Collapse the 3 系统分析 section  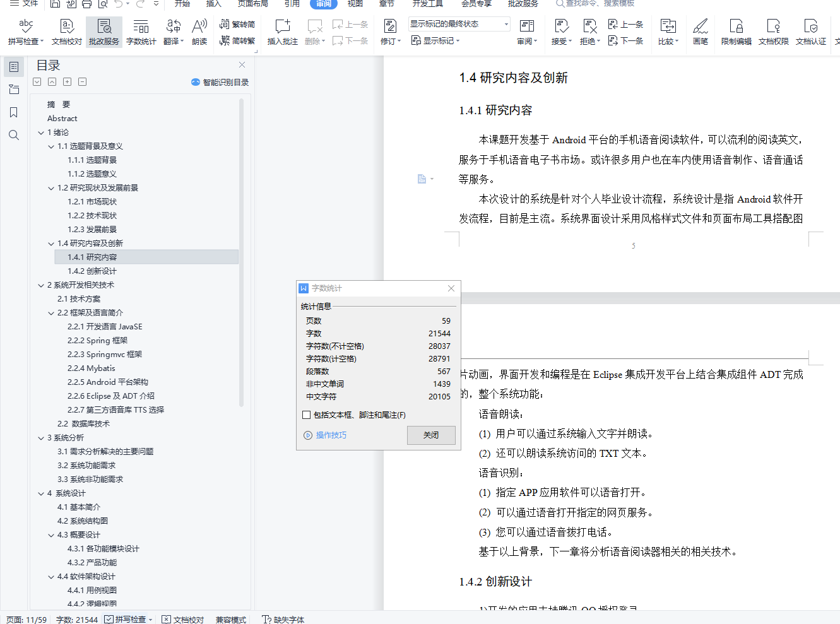tap(41, 438)
